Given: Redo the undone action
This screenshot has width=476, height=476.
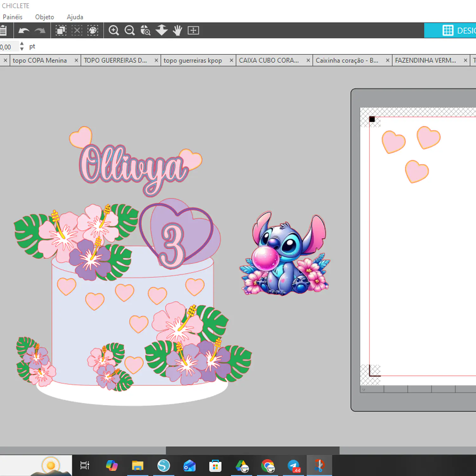Looking at the screenshot, I should point(40,30).
